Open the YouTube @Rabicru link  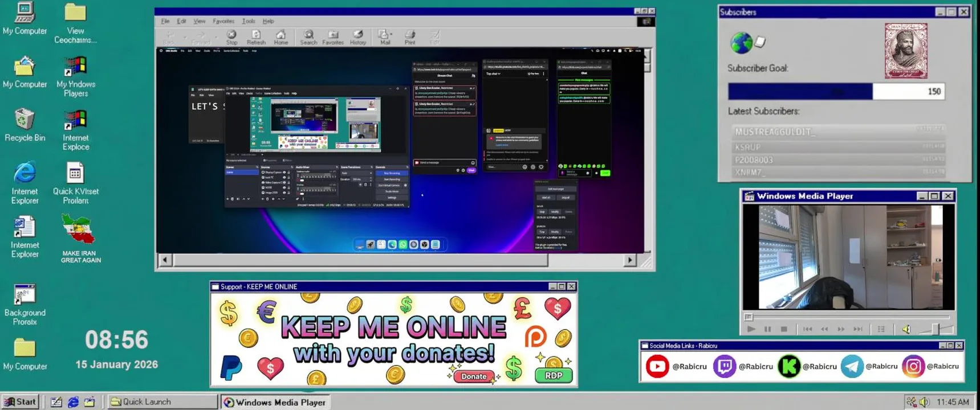676,366
